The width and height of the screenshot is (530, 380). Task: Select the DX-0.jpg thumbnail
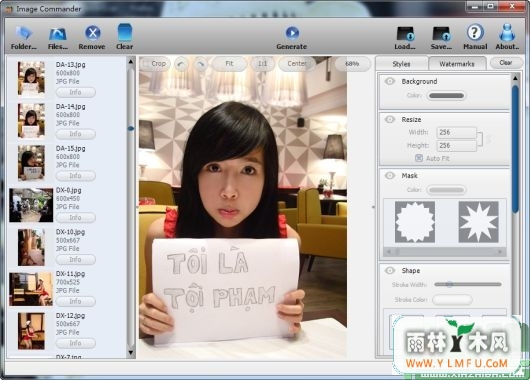(x=31, y=205)
